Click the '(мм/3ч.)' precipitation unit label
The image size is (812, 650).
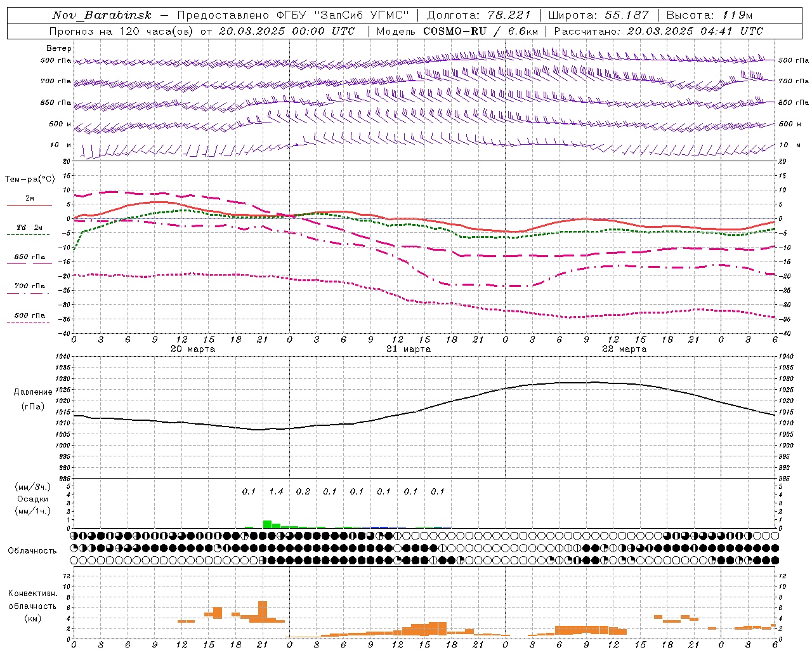pyautogui.click(x=33, y=487)
